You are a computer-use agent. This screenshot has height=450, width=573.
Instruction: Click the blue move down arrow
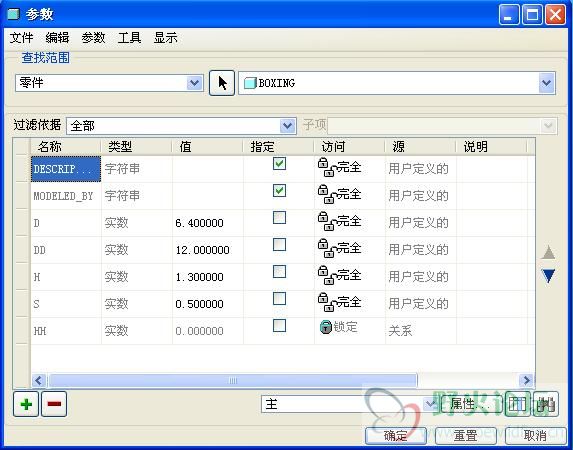548,276
